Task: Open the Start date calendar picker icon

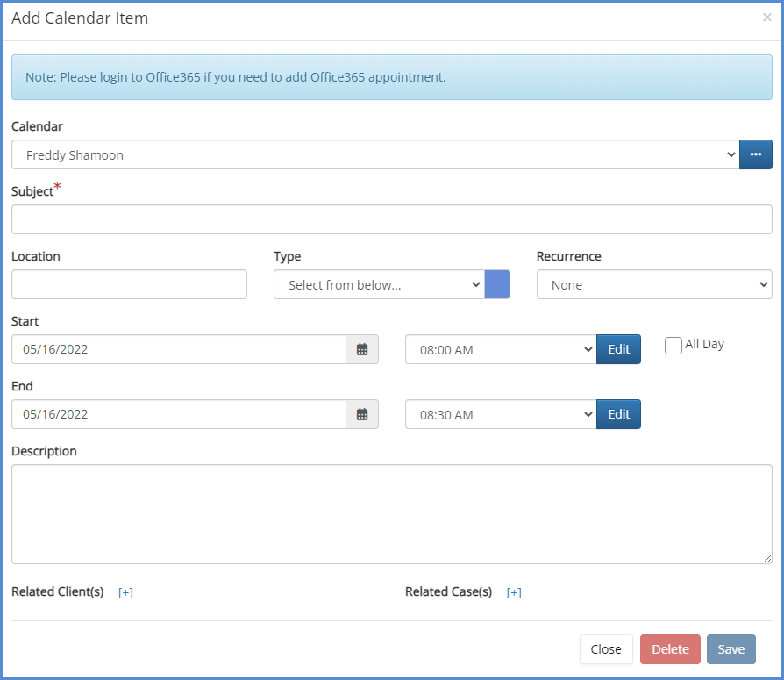Action: [362, 349]
